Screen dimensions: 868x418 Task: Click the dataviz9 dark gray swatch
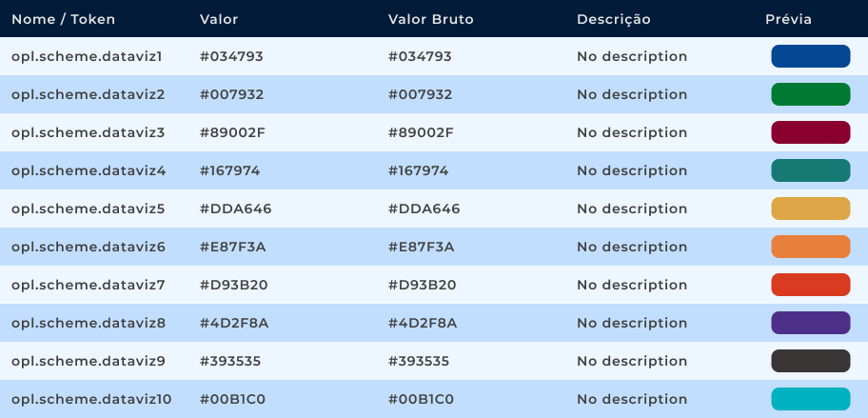click(x=810, y=361)
